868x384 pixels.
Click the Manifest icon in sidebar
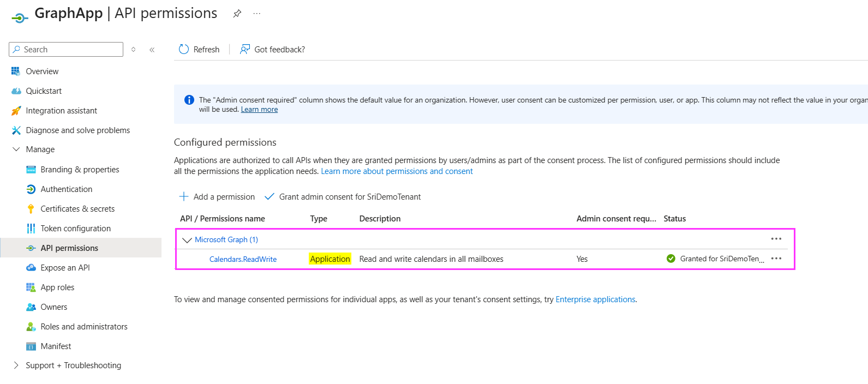click(x=31, y=346)
